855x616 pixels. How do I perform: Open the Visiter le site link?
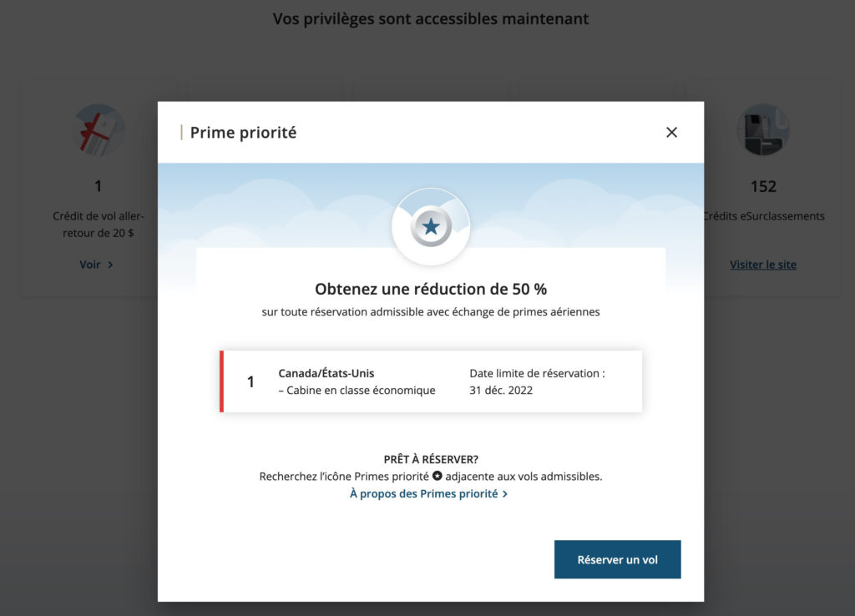coord(762,264)
